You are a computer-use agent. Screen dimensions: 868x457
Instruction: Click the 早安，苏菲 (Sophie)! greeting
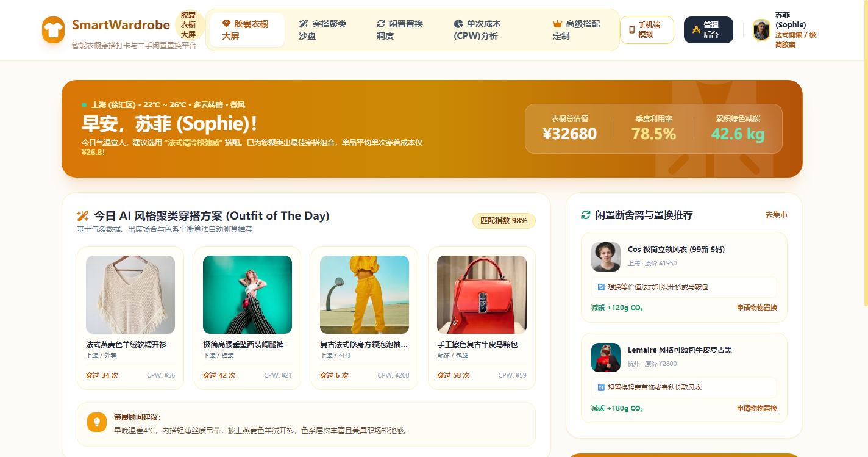click(169, 124)
